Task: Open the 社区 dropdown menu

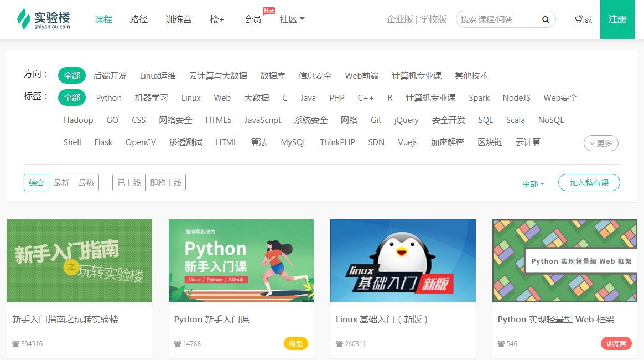Action: [x=292, y=19]
